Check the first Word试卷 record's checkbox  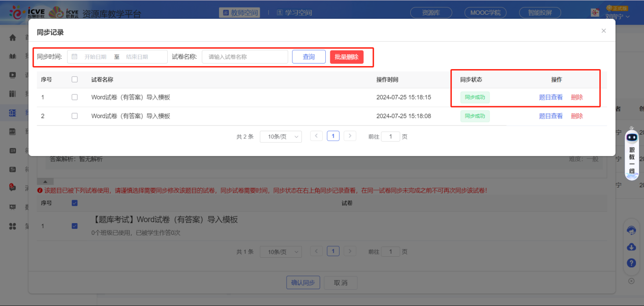(75, 97)
